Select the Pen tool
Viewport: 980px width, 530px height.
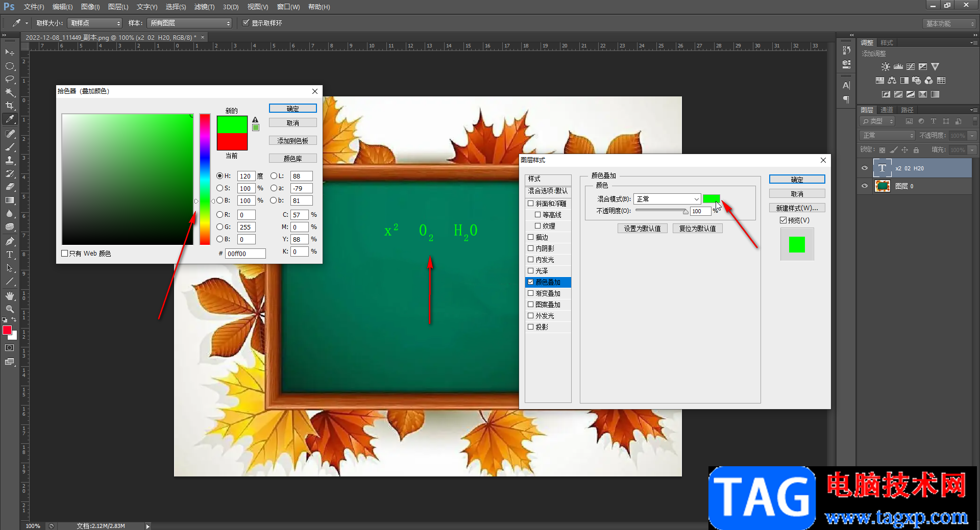pos(10,241)
